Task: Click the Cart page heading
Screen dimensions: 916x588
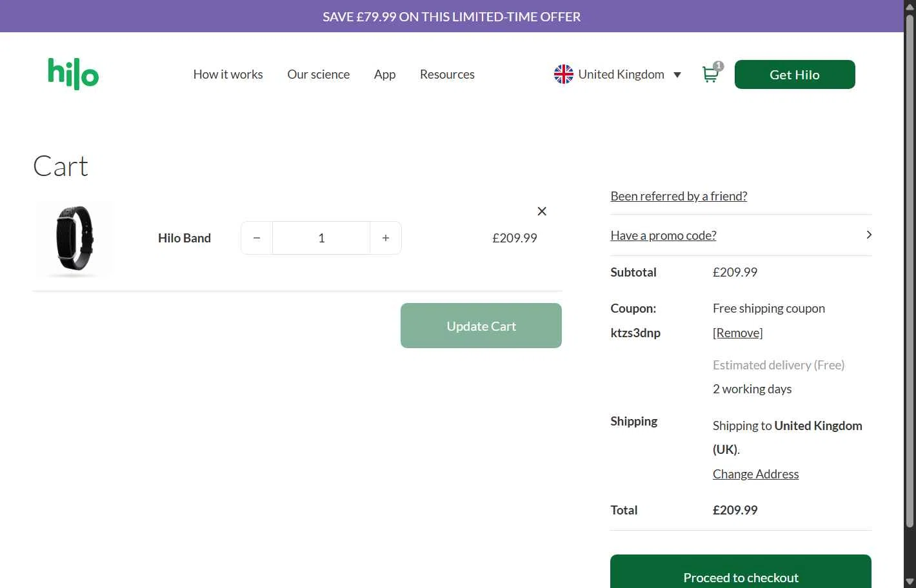Action: (61, 166)
